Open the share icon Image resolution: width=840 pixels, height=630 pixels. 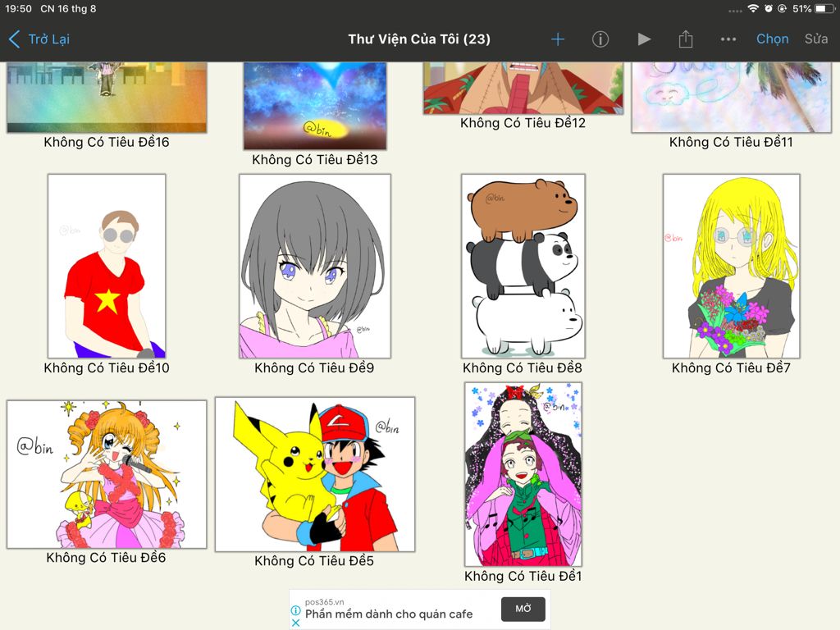(686, 39)
